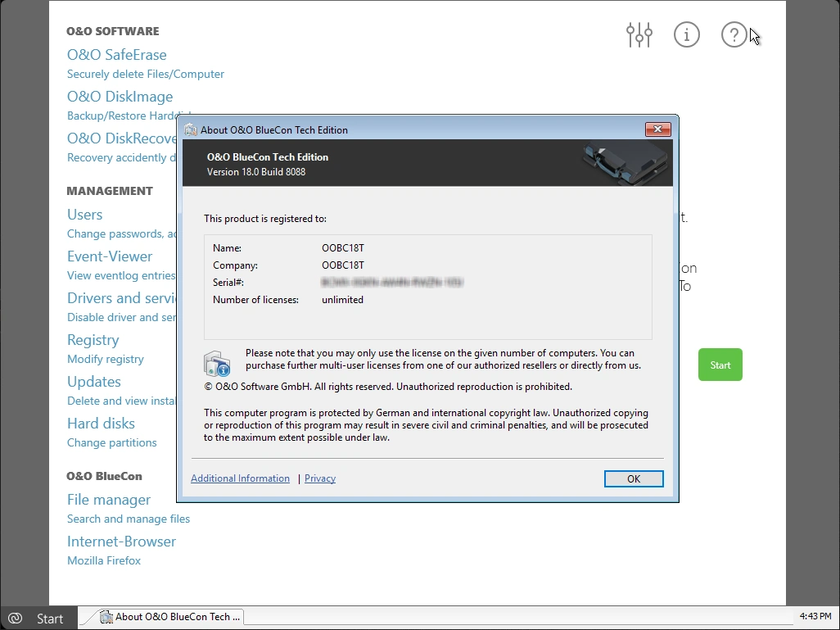Click the info circle icon
Image resolution: width=840 pixels, height=630 pixels.
(686, 35)
